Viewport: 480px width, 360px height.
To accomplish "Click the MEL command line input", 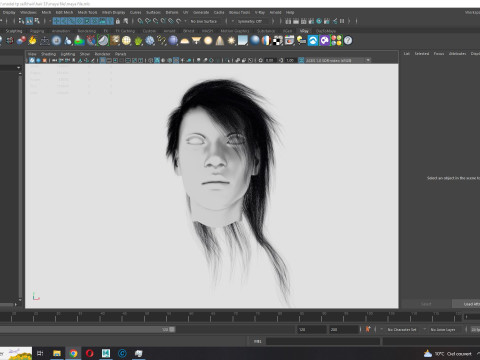I will coord(323,341).
